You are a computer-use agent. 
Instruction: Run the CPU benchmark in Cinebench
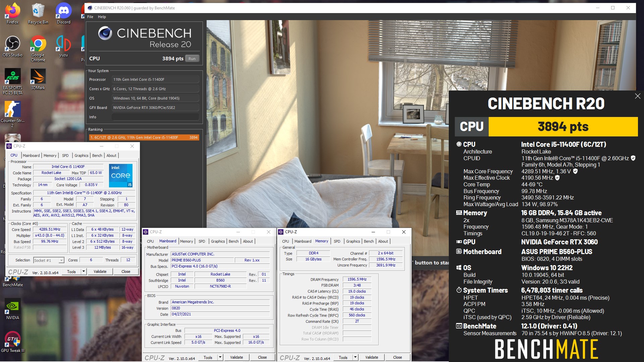click(x=192, y=59)
